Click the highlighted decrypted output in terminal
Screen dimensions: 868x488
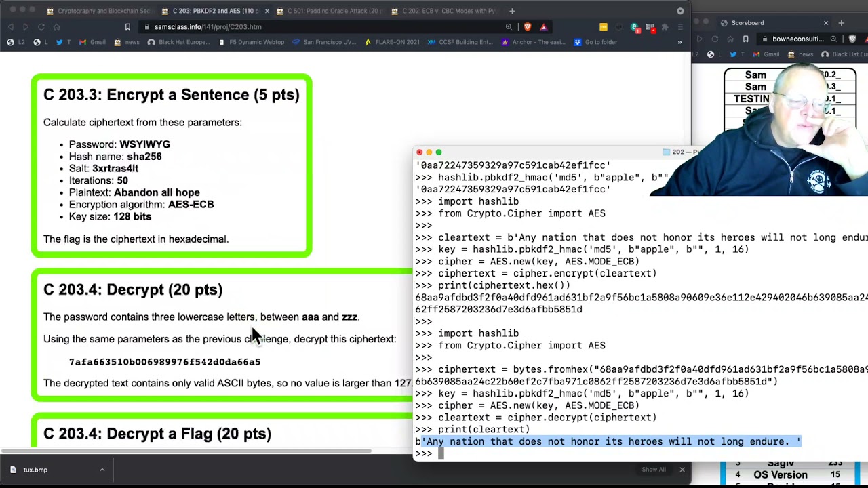pos(611,441)
